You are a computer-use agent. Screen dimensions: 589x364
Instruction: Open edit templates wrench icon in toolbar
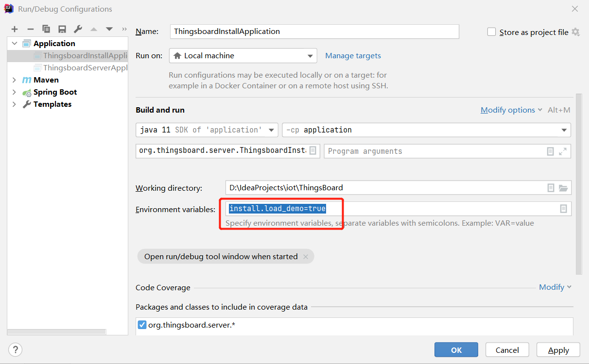click(x=78, y=29)
